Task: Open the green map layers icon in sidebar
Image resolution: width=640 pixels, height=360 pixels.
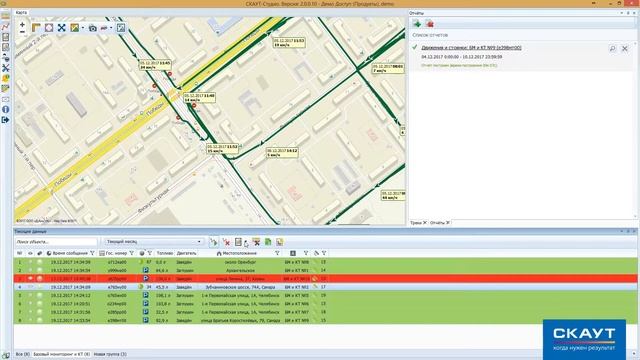Action: 5,89
